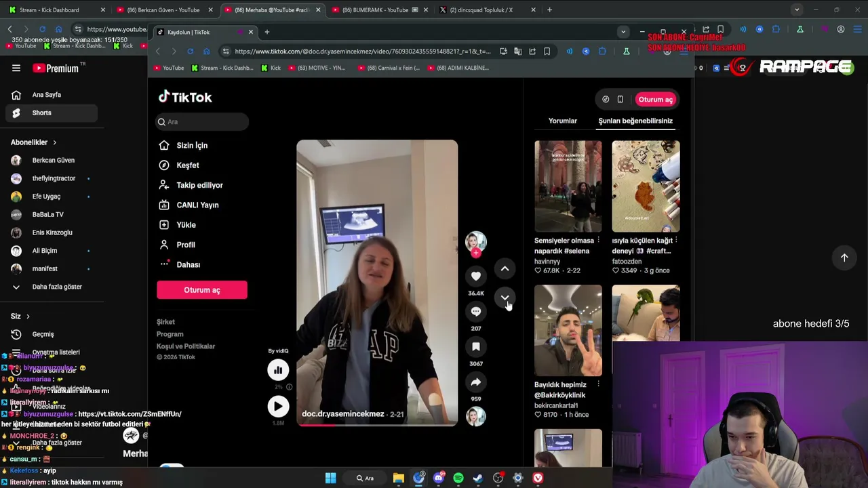Open Şirket footer link
The image size is (868, 488).
tap(165, 322)
